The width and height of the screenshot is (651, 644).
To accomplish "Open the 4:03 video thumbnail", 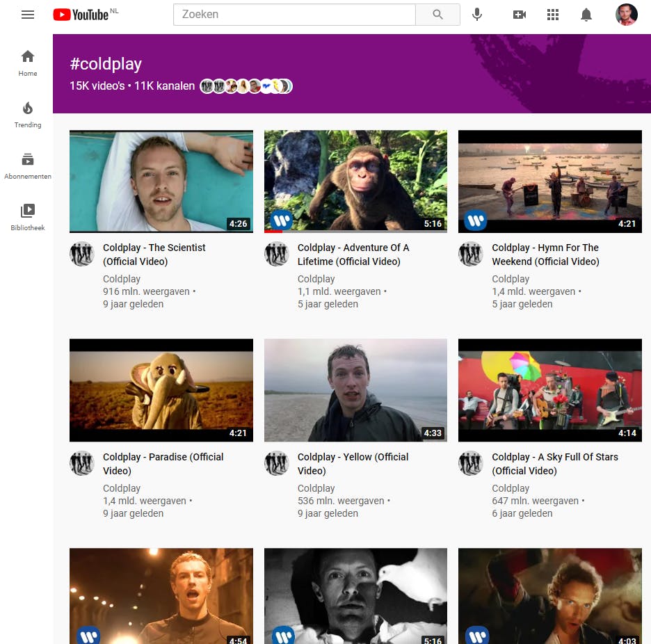I will point(550,596).
